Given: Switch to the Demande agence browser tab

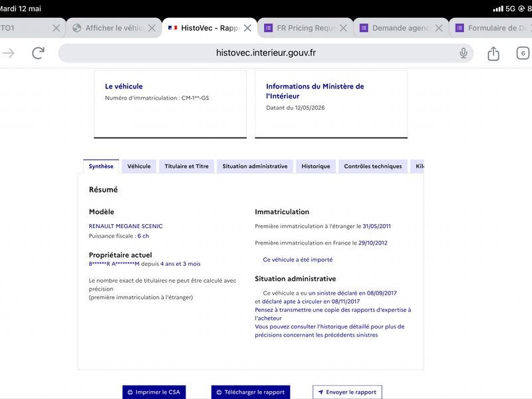Looking at the screenshot, I should point(395,28).
